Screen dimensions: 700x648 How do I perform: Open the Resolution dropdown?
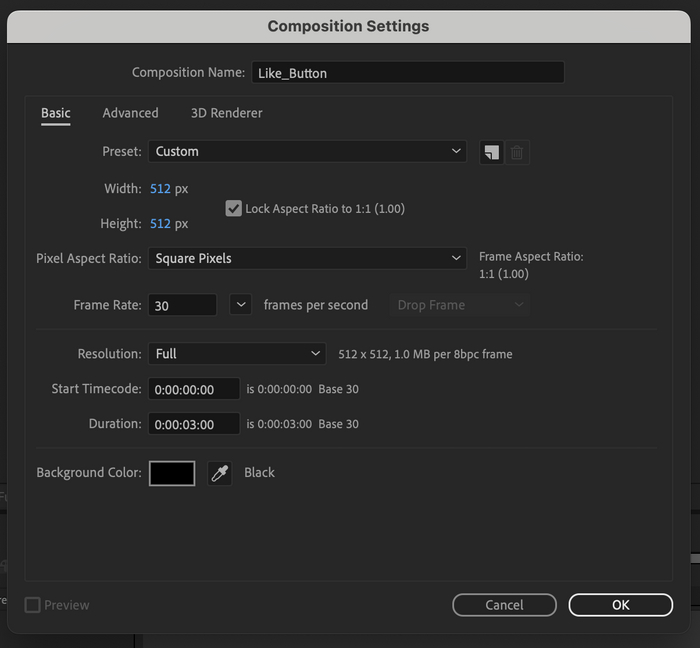237,354
